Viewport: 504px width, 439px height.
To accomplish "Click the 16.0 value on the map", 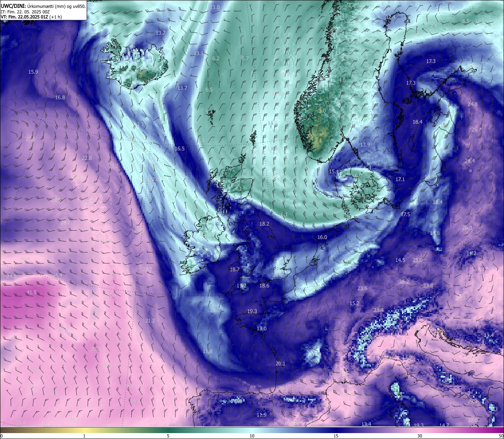I will (322, 237).
